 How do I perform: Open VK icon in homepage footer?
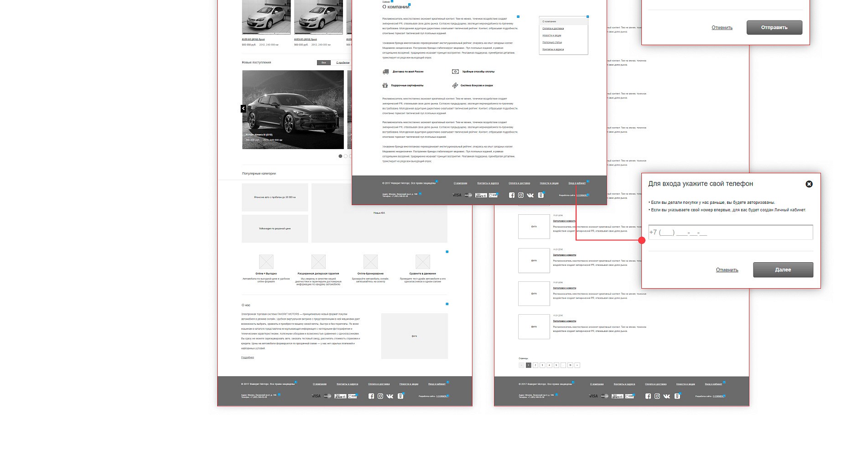(x=390, y=396)
